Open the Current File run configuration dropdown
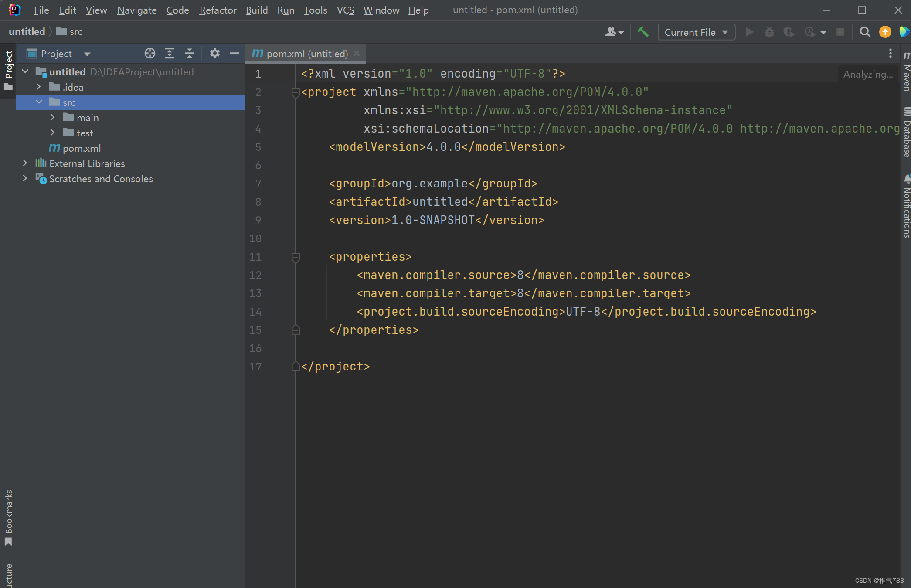911x588 pixels. (696, 32)
